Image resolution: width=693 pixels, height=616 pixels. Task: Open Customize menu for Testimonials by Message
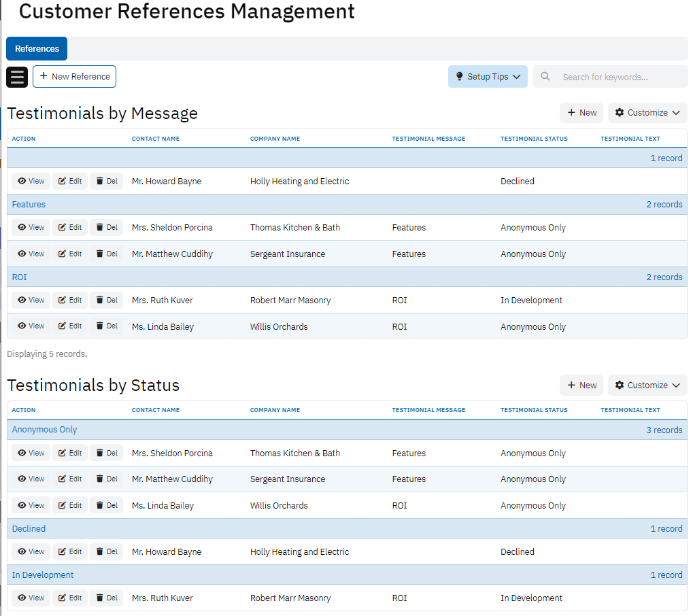[647, 113]
